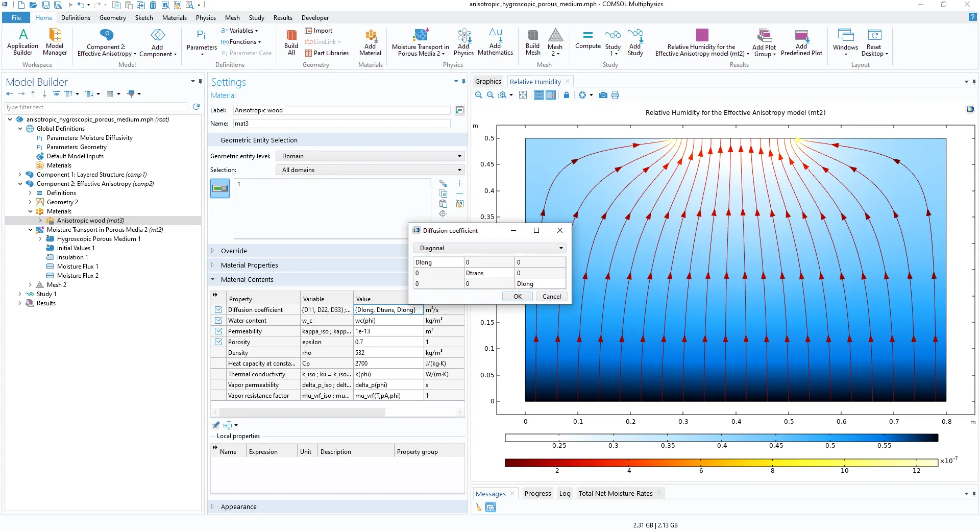Open the Diagonal tensor type dropdown

pos(490,248)
